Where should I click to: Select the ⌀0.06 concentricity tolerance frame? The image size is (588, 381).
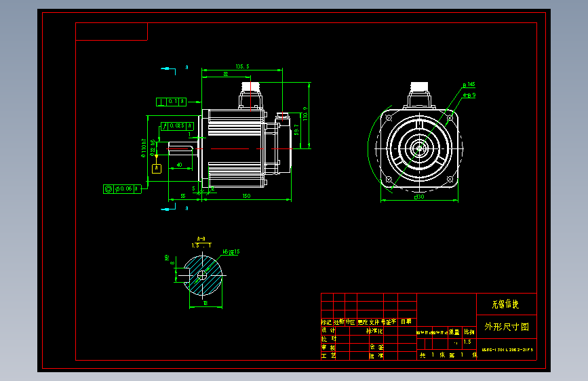122,189
